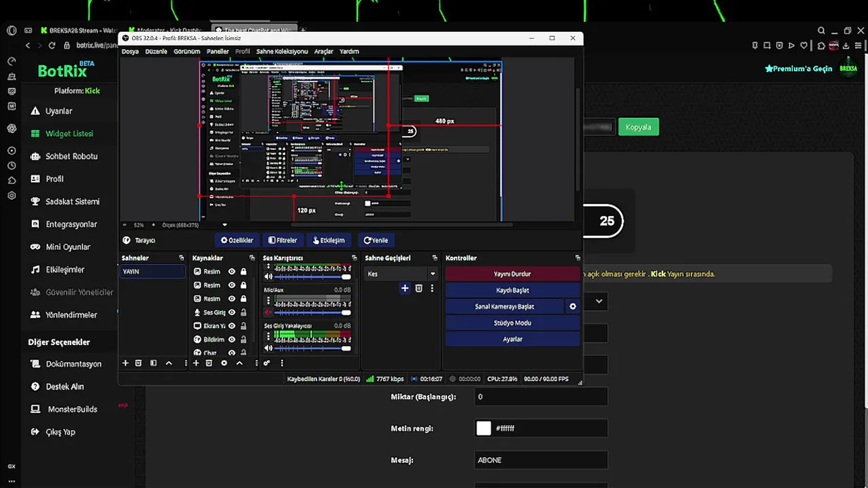Lock the Ses Giriş source
Image resolution: width=868 pixels, height=488 pixels.
243,312
